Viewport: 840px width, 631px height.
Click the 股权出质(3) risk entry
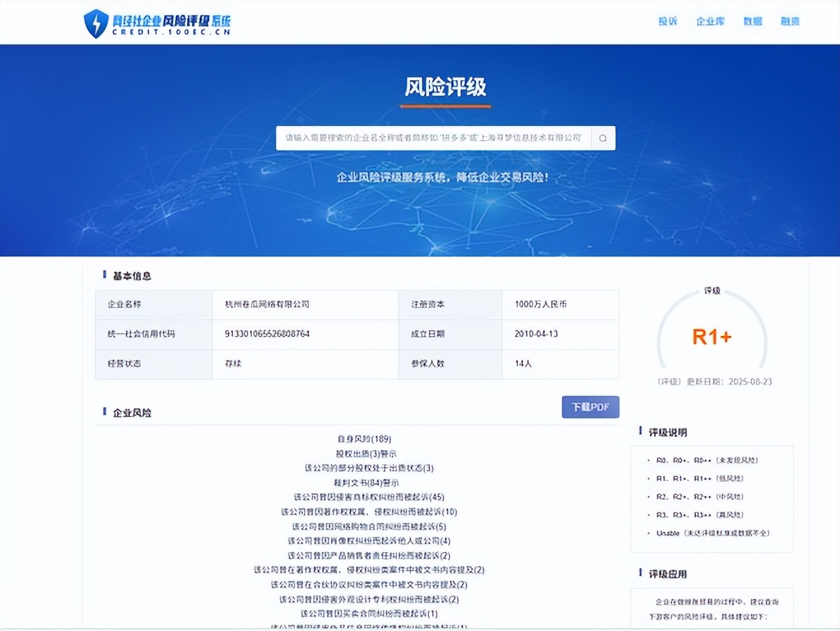366,454
